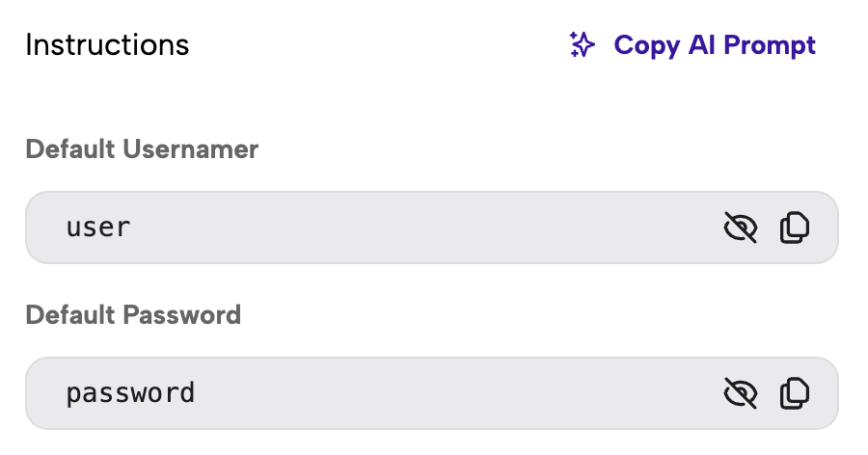Hit the clipboard icon next to username eye

coord(794,227)
